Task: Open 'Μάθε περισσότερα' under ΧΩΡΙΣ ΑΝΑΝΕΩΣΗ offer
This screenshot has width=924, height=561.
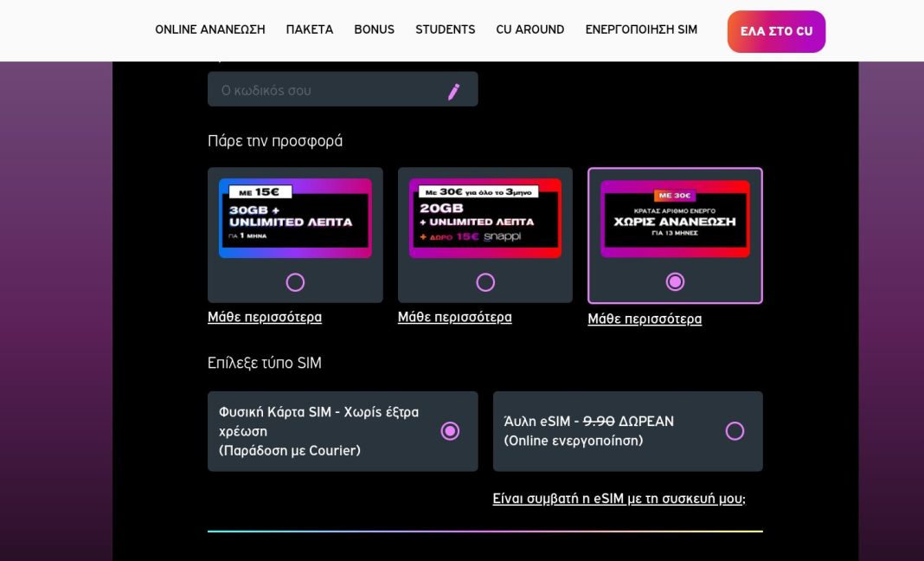Action: (645, 319)
